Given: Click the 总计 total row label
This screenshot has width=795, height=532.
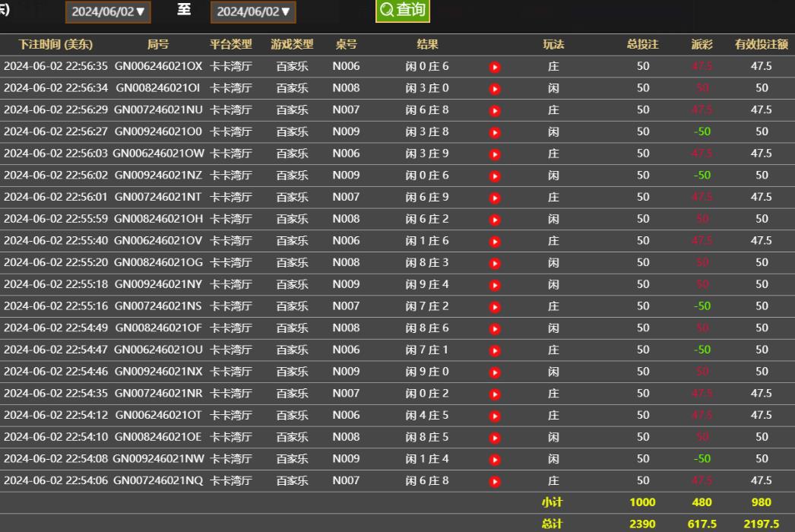Looking at the screenshot, I should coord(552,524).
